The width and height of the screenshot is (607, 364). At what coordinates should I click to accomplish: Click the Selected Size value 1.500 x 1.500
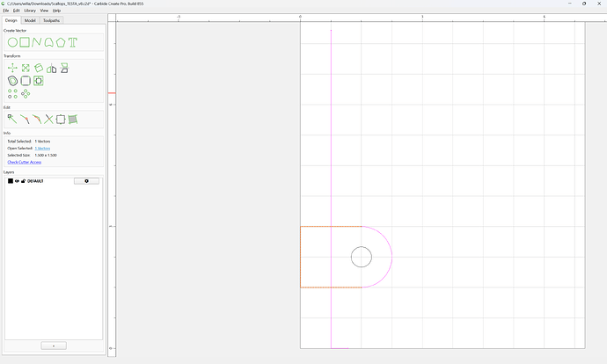pyautogui.click(x=46, y=155)
